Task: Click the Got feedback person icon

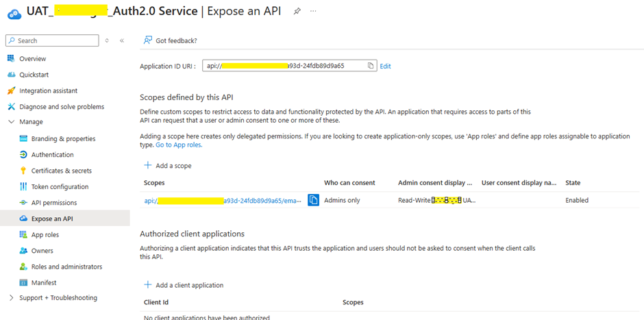Action: 147,40
